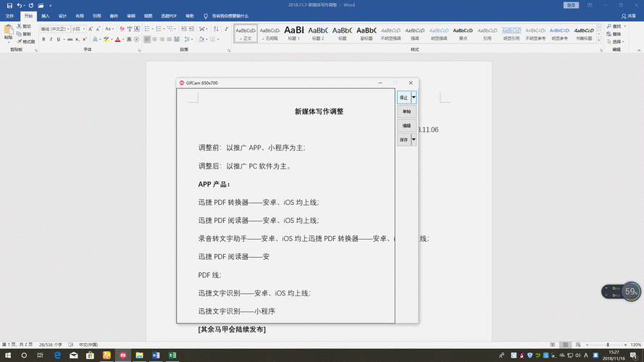Viewport: 644px width, 362px height.
Task: Click GifCam 编辑 (Edit) button
Action: click(x=406, y=125)
